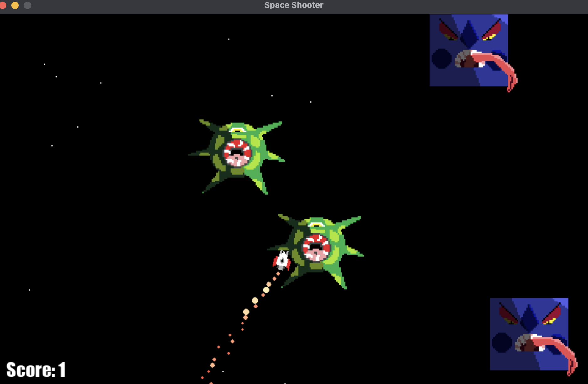Click the white and red rocket ship
This screenshot has height=384, width=588.
coord(282,260)
